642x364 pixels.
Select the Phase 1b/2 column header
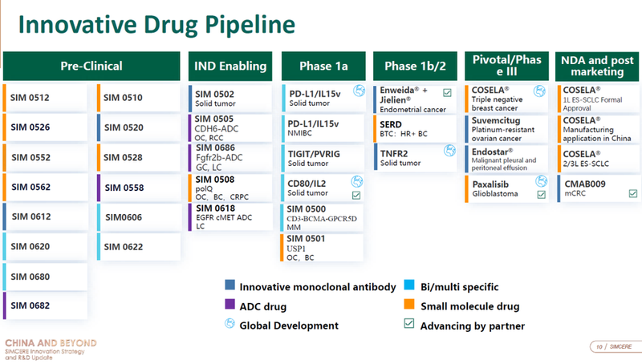pos(415,66)
